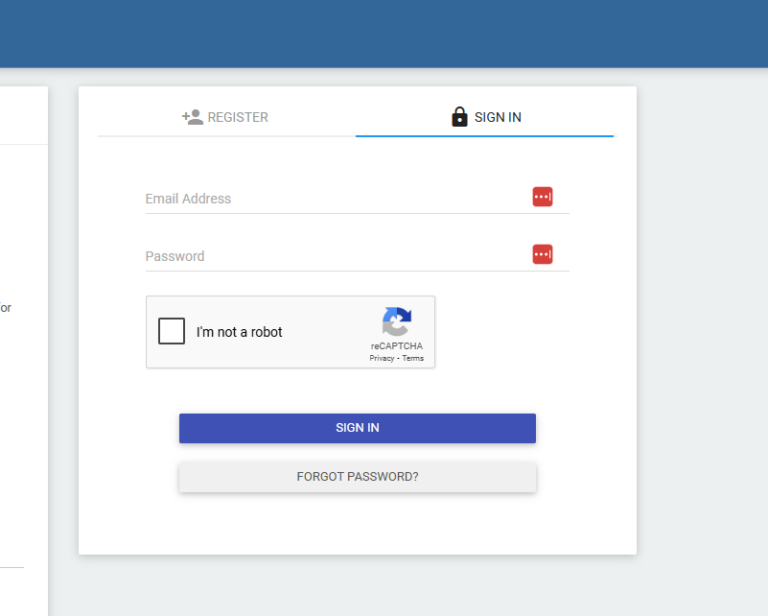Click the reCAPTCHA text under the logo
Viewport: 768px width, 616px height.
397,346
